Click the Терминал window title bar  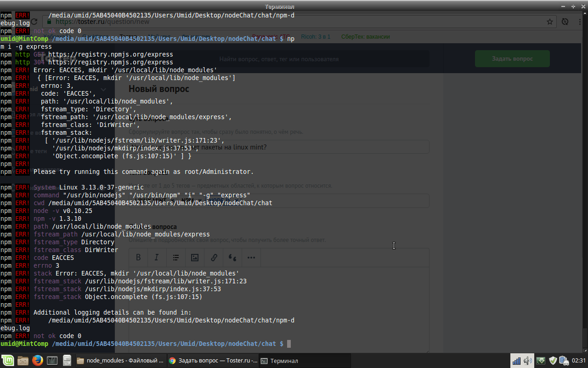coord(280,6)
